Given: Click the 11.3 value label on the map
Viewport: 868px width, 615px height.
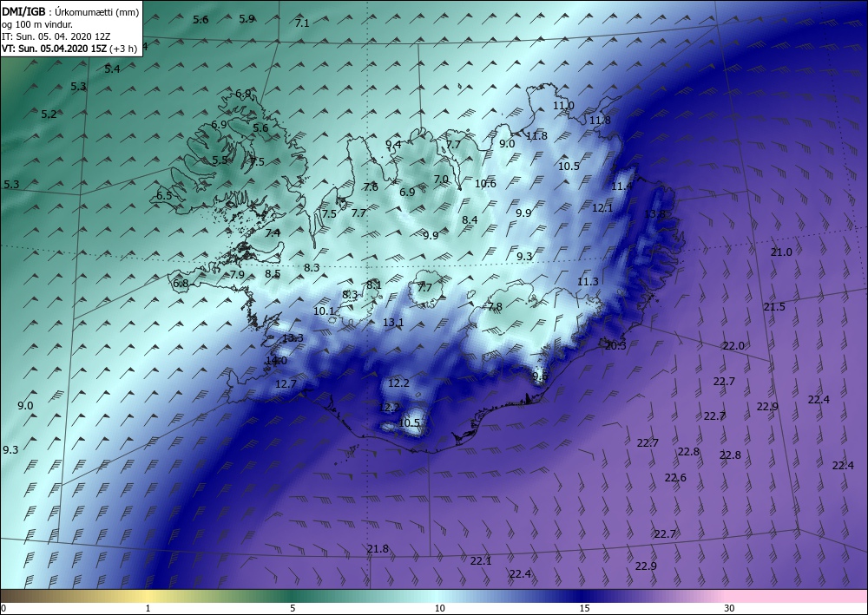Looking at the screenshot, I should pos(588,282).
